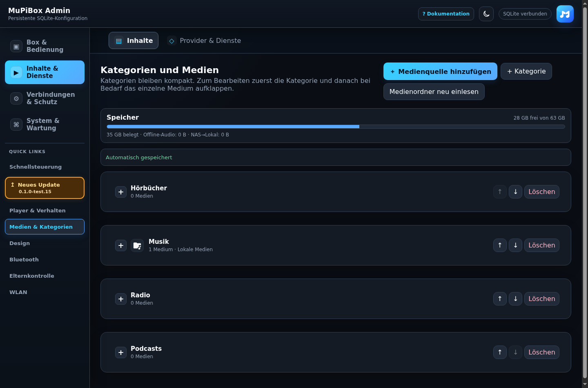588x388 pixels.
Task: Click Medienordner neu einlesen
Action: (434, 92)
